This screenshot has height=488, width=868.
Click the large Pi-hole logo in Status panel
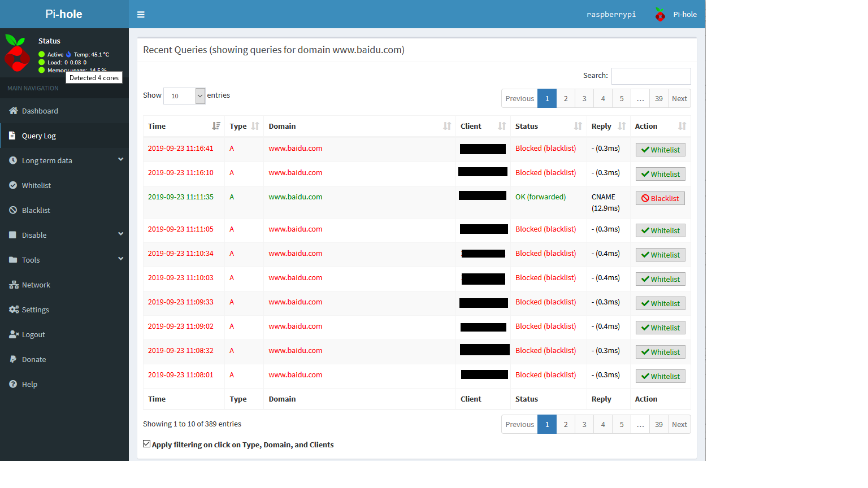(17, 53)
